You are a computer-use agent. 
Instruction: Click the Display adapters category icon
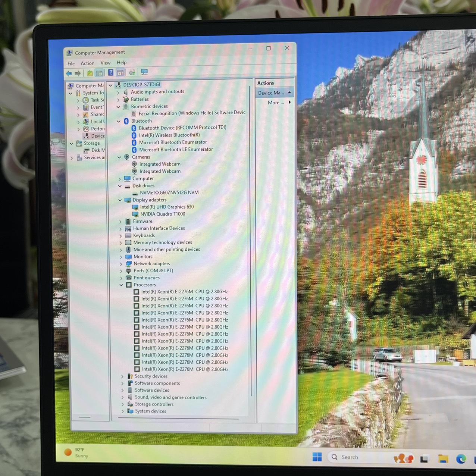pos(128,200)
